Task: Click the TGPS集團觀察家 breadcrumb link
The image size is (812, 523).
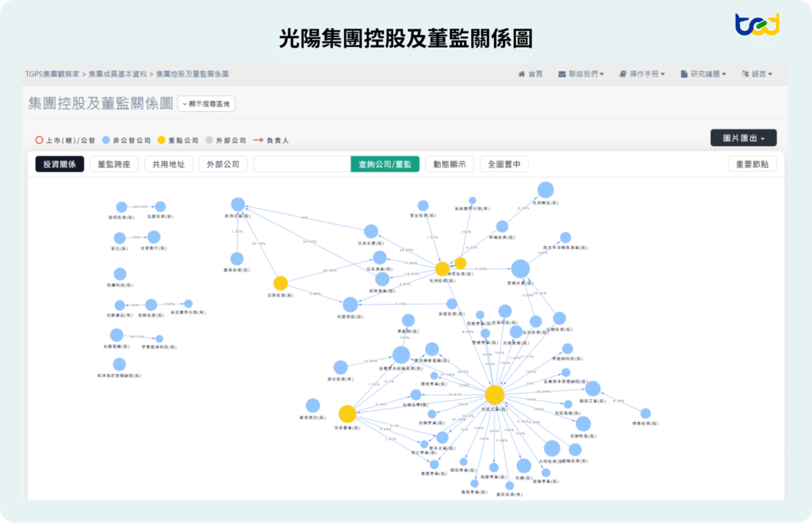Action: [52, 74]
